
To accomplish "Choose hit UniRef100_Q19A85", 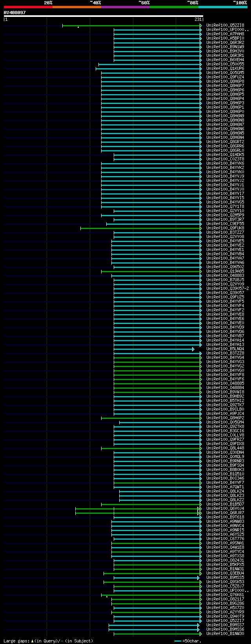I will (x=225, y=271).
